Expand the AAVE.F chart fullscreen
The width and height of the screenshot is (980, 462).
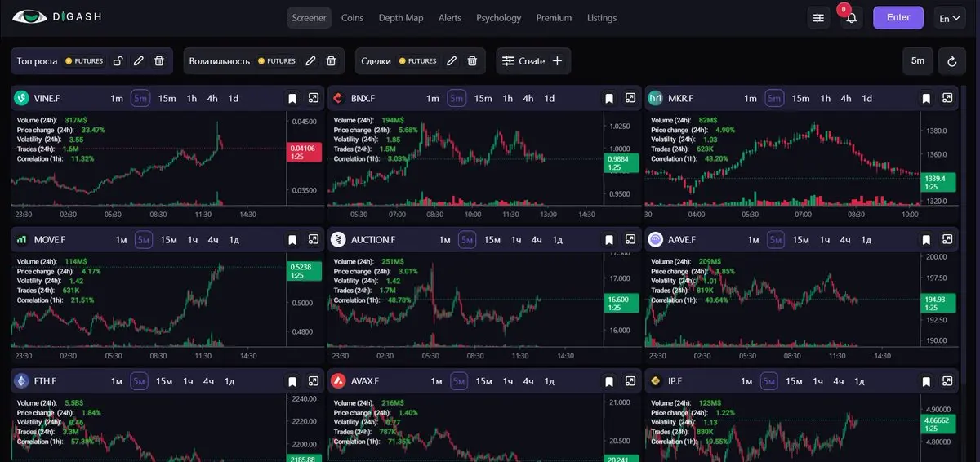point(947,240)
